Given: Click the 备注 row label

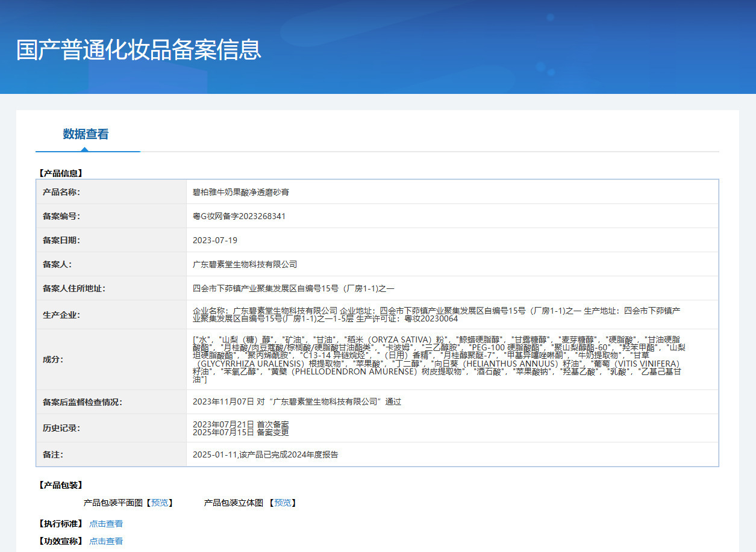Looking at the screenshot, I should (x=53, y=454).
